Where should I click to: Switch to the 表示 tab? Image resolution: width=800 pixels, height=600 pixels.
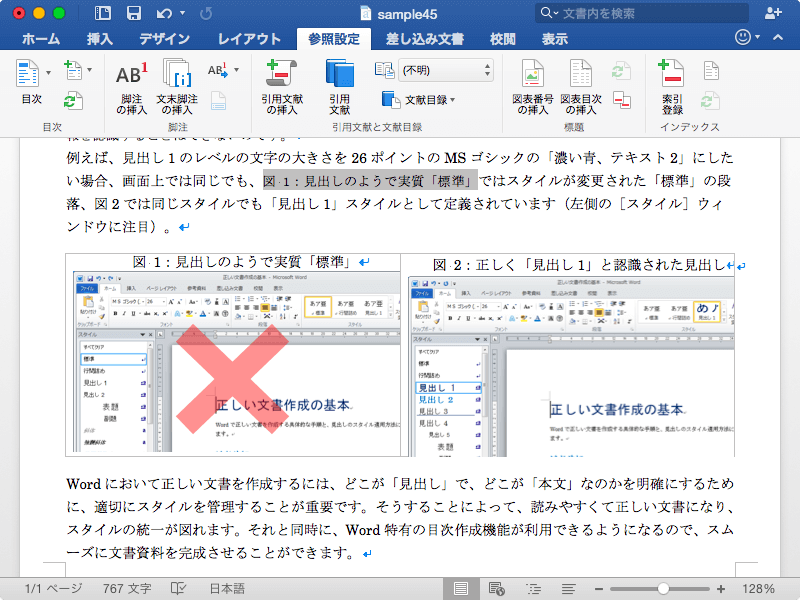555,39
